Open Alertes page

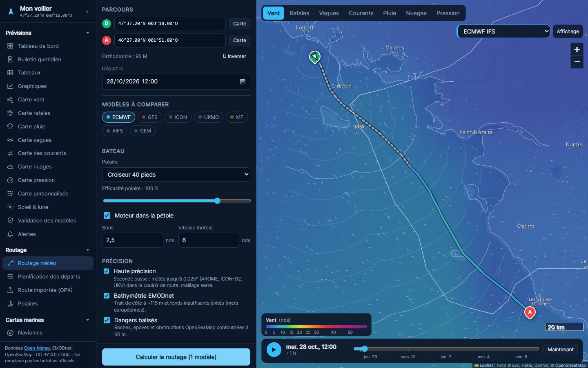(x=48, y=234)
